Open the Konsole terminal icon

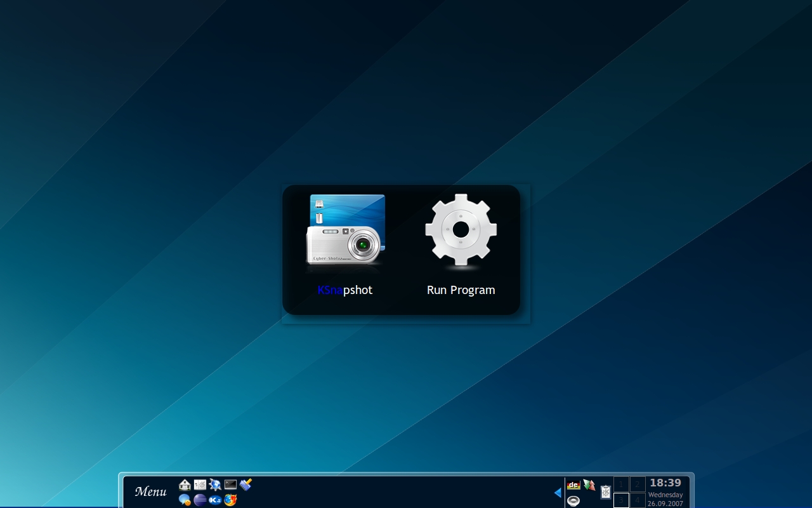point(230,485)
